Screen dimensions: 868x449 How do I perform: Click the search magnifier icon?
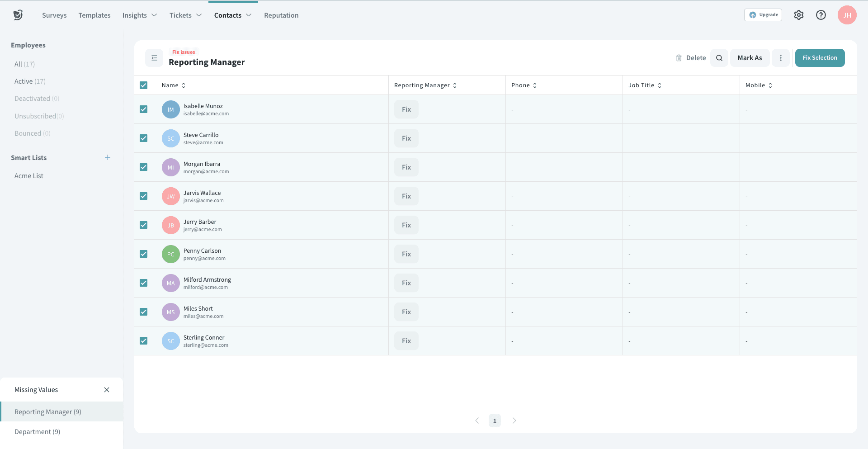tap(719, 58)
